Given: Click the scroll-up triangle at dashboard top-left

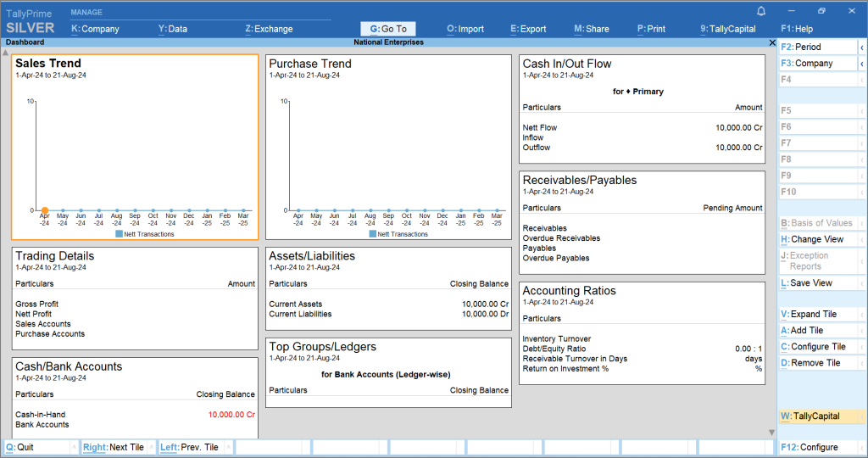Looking at the screenshot, I should pos(6,53).
